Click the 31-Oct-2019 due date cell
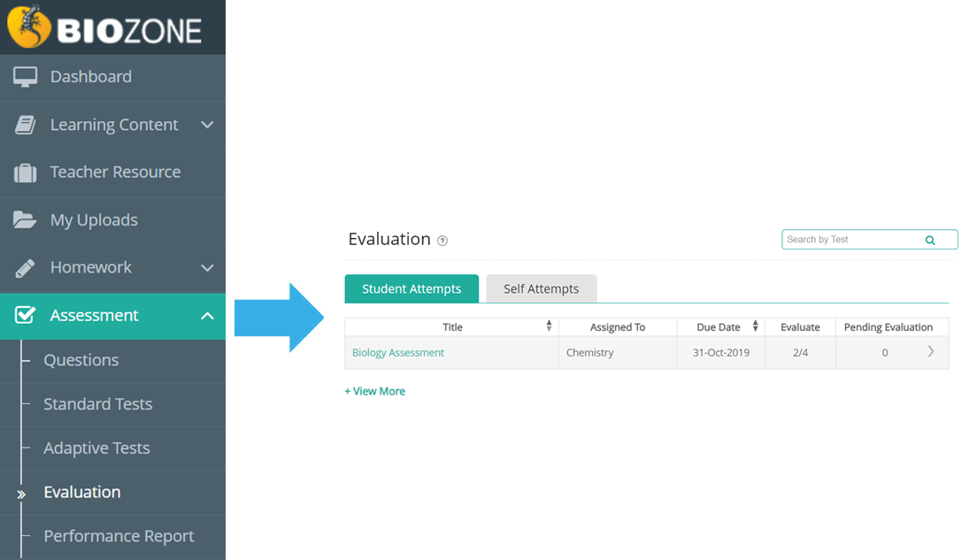Screen dimensions: 961x560 click(721, 352)
